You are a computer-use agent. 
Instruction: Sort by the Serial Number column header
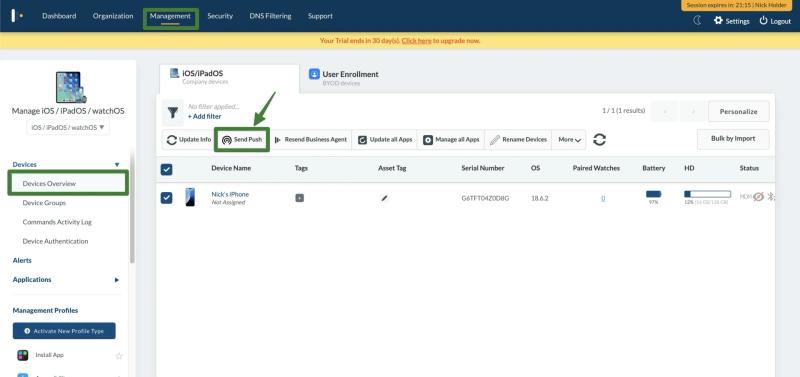tap(483, 168)
